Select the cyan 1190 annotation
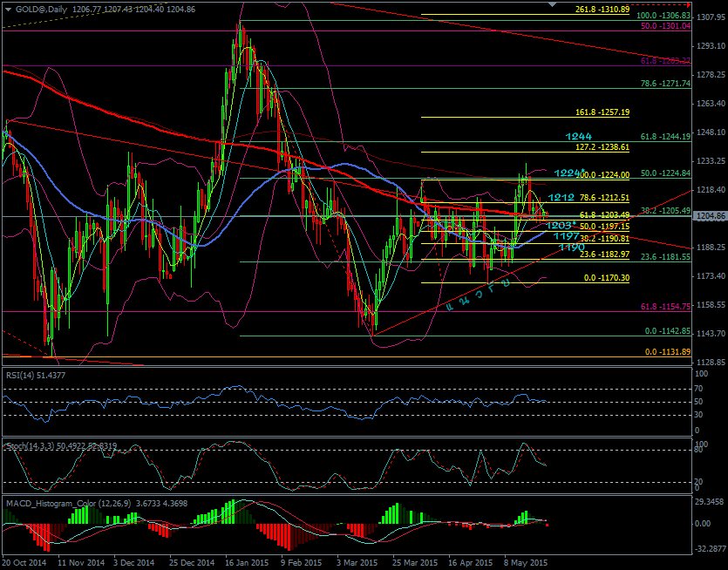This screenshot has width=728, height=570. point(571,248)
